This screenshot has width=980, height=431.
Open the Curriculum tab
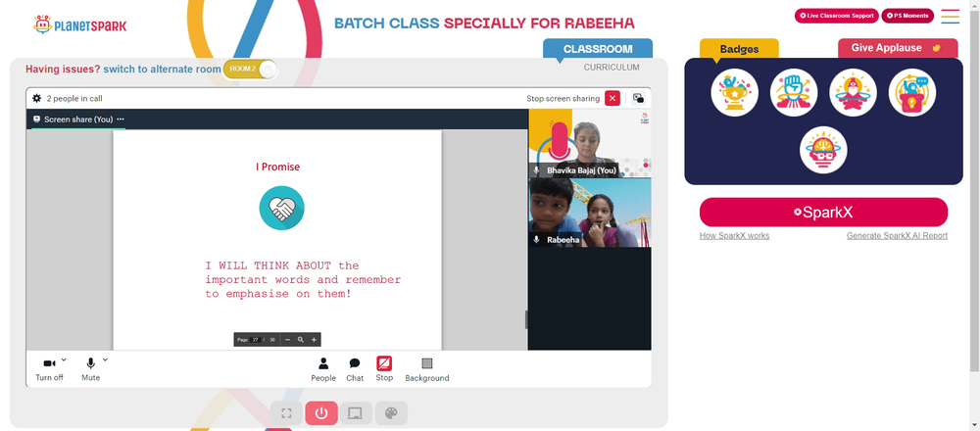612,67
